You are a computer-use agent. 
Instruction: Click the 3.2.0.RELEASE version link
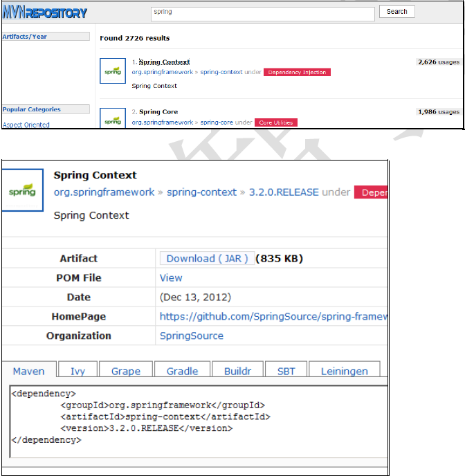tap(284, 192)
